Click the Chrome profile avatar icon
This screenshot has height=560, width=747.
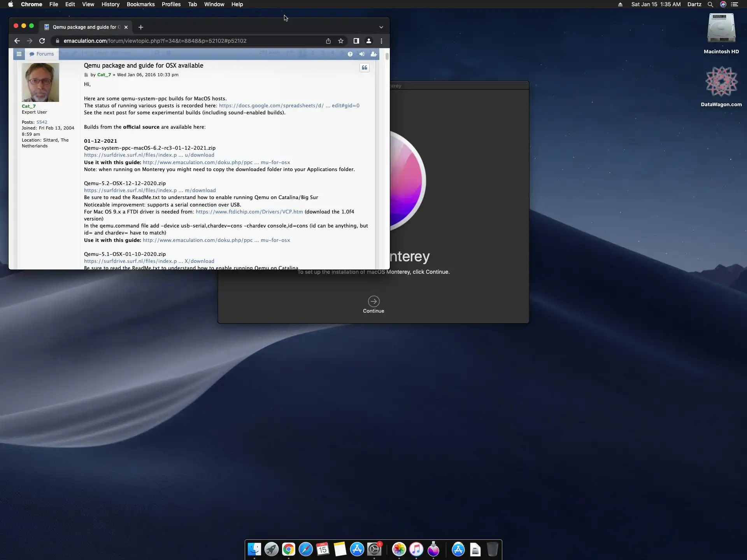pos(369,41)
